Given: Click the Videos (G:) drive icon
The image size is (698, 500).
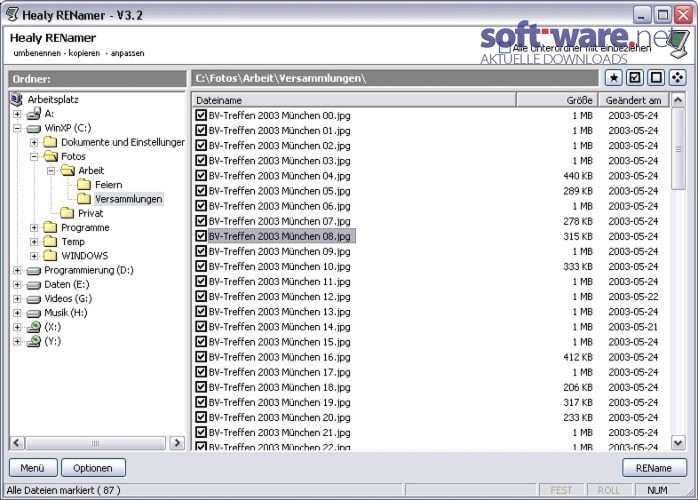Looking at the screenshot, I should coord(34,299).
